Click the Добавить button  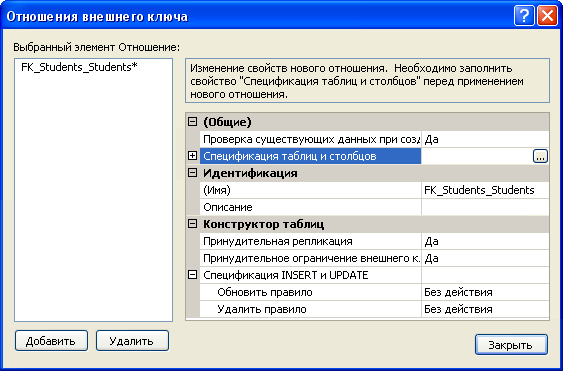pyautogui.click(x=51, y=340)
